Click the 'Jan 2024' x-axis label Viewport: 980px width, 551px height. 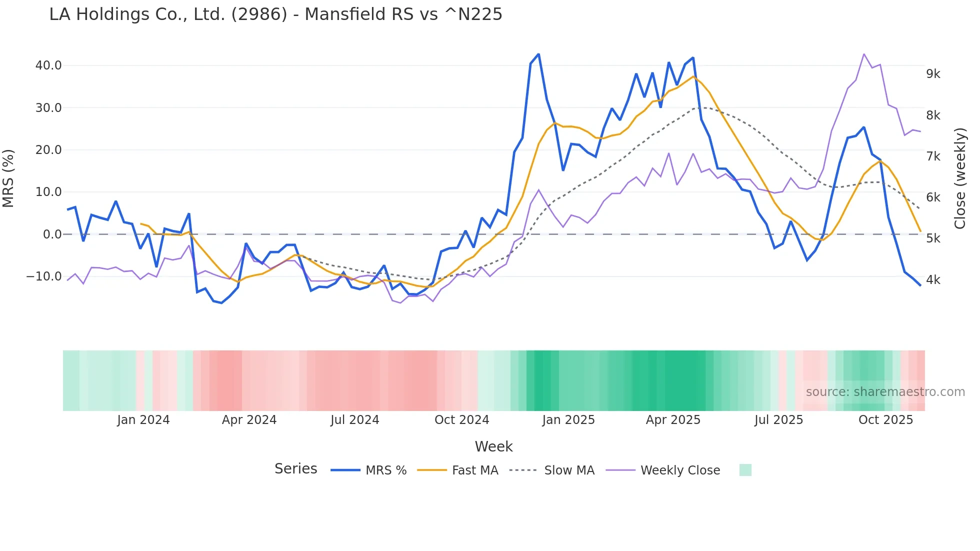pyautogui.click(x=143, y=420)
